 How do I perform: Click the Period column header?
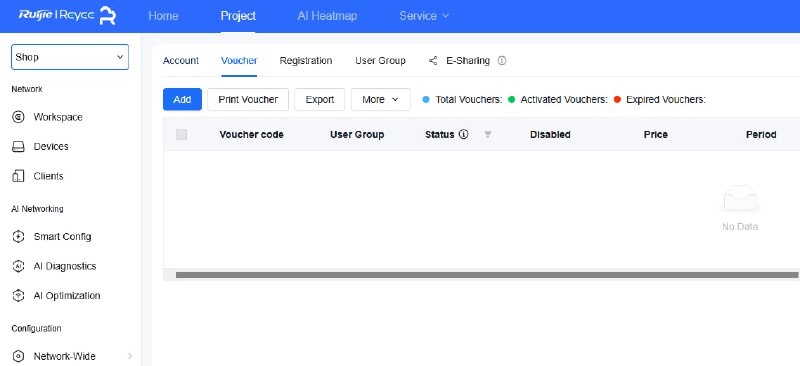pos(761,135)
